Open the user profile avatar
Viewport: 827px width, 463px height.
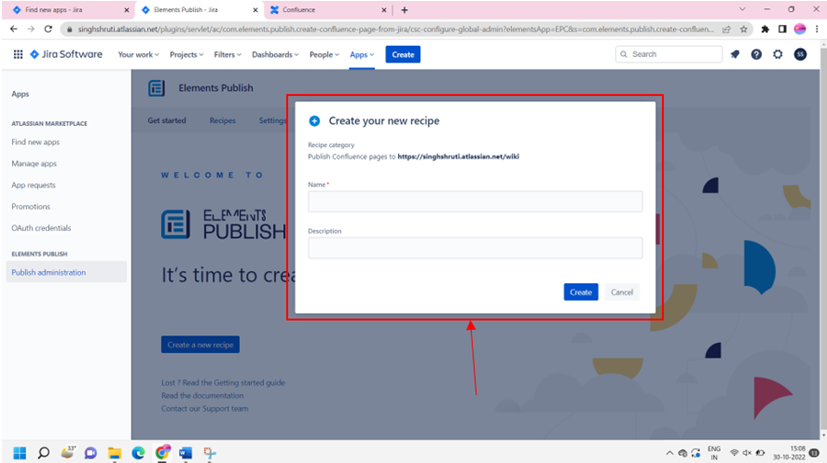pos(800,54)
